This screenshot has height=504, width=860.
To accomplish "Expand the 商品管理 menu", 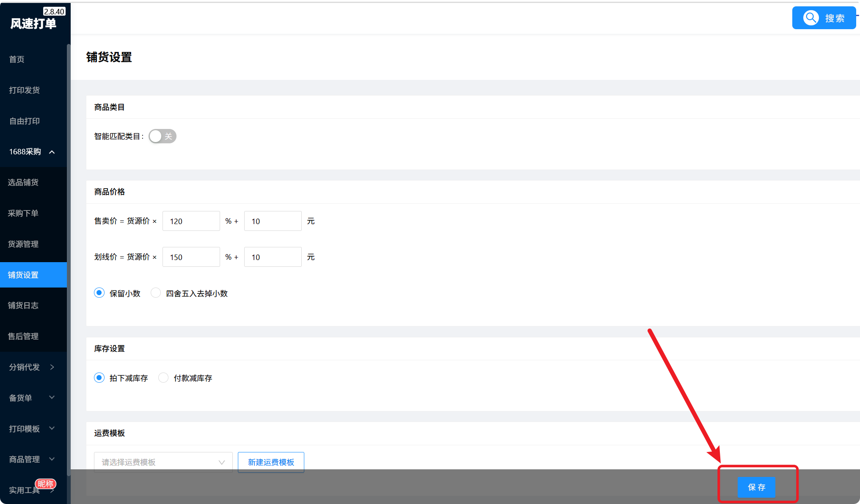I will 33,459.
